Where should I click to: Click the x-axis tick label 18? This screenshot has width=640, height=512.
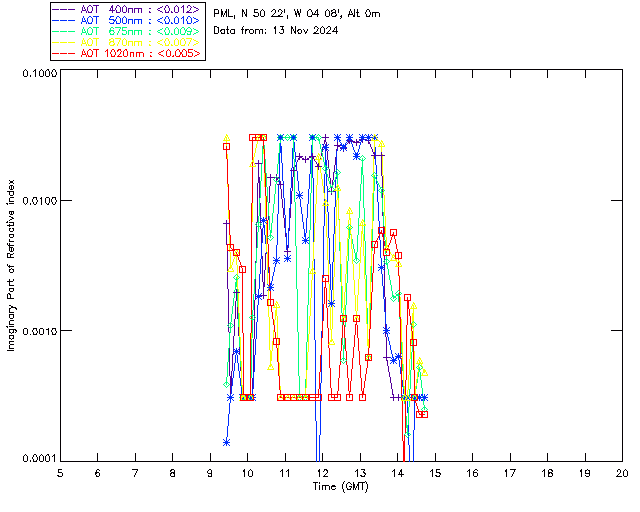tap(547, 473)
